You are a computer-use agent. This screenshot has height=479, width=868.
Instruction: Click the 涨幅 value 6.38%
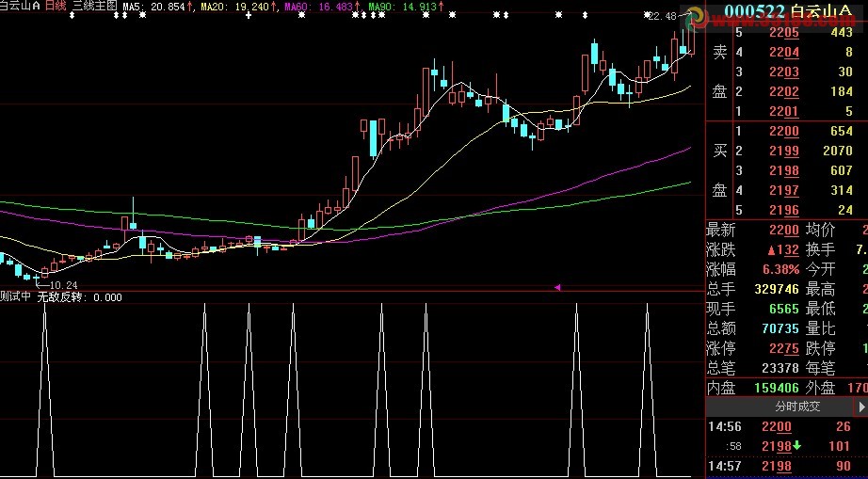tap(781, 269)
